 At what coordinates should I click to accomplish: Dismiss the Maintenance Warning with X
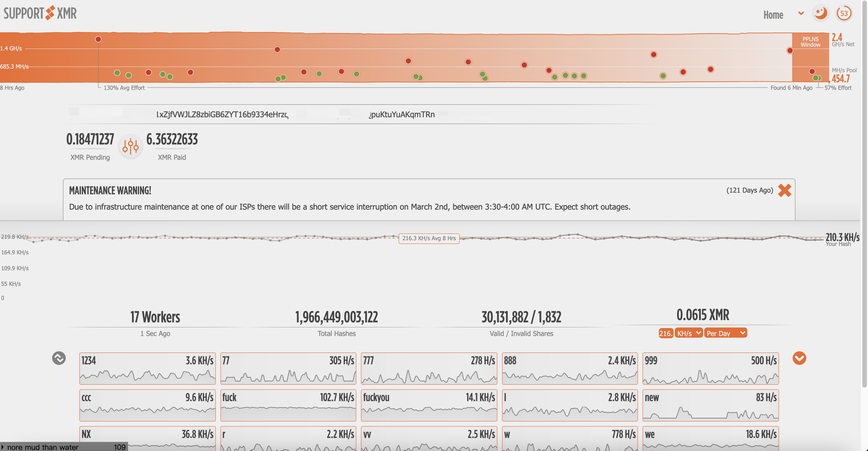[784, 190]
